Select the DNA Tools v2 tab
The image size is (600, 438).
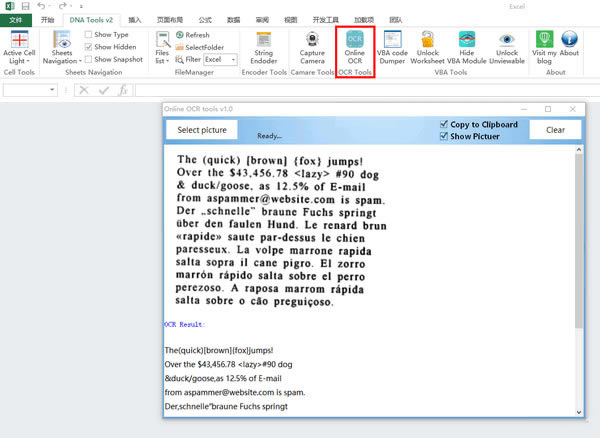click(x=91, y=20)
